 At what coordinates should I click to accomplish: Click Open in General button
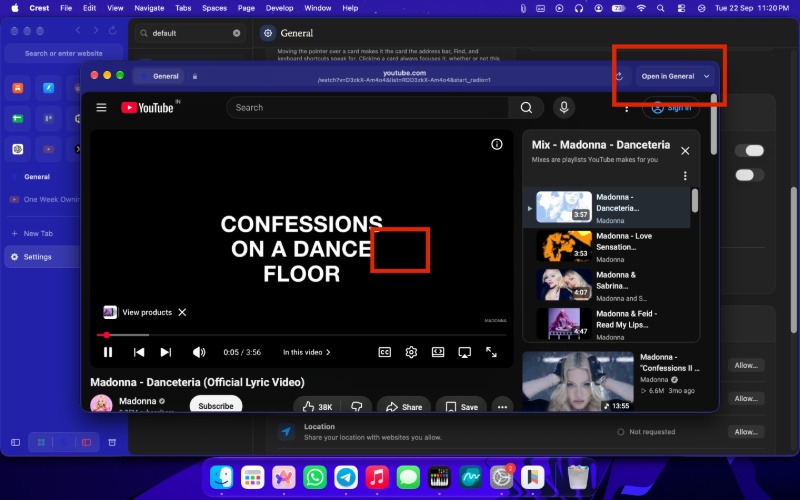(x=668, y=76)
